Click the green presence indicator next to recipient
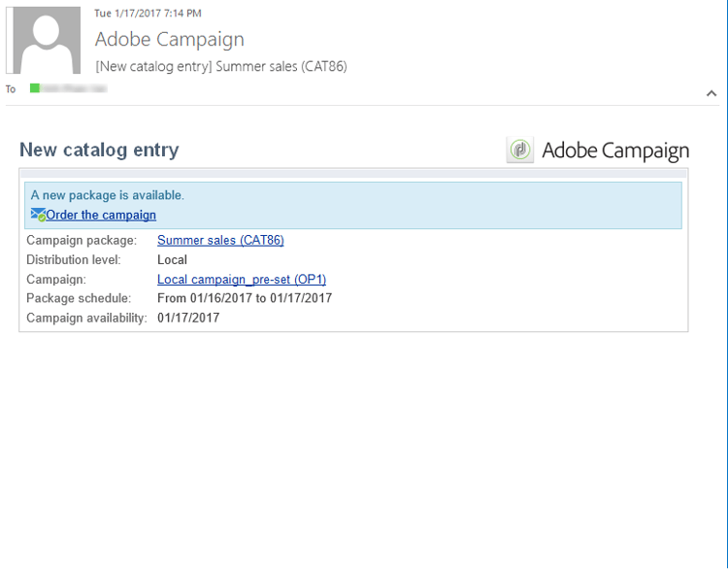The image size is (728, 573). pos(35,88)
